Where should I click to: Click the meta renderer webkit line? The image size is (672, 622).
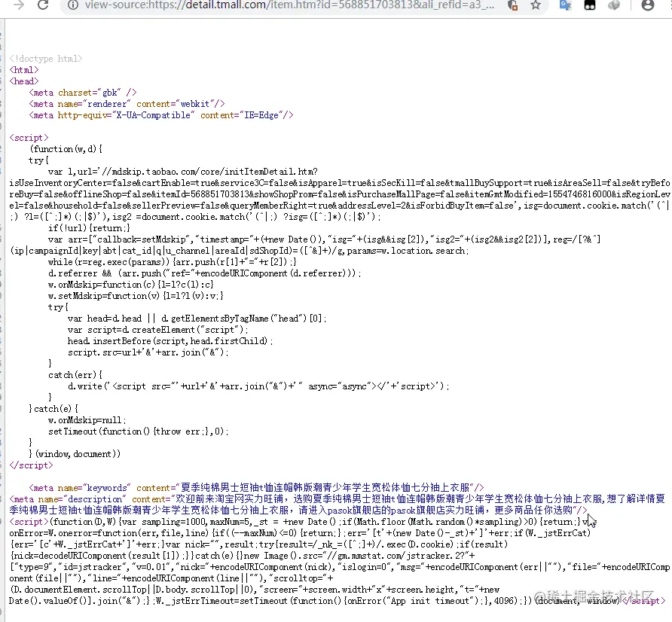point(127,104)
